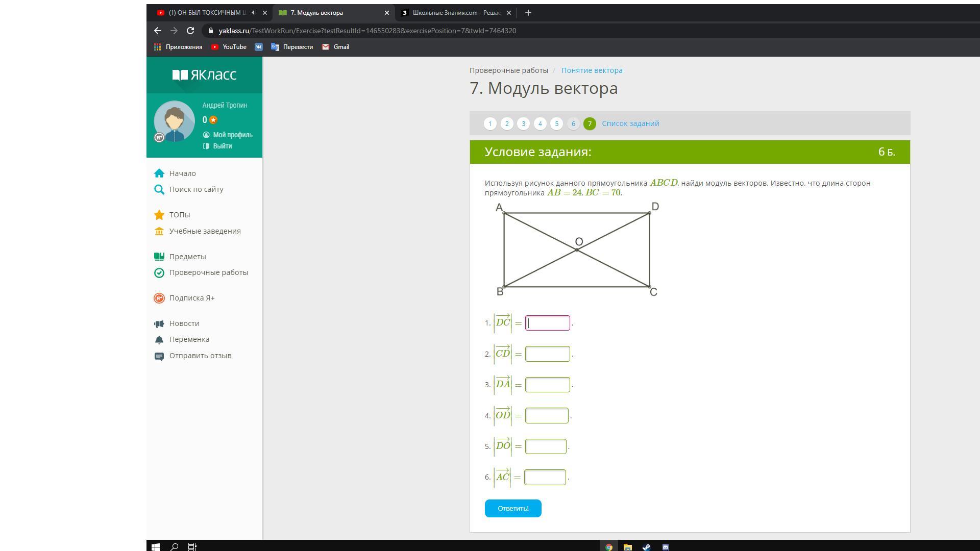Image resolution: width=980 pixels, height=551 pixels.
Task: Click the Новости megaphone icon
Action: coord(159,324)
